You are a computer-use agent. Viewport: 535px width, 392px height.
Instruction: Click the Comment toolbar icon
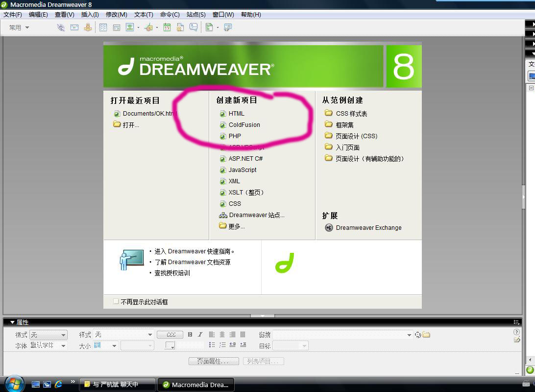click(194, 27)
